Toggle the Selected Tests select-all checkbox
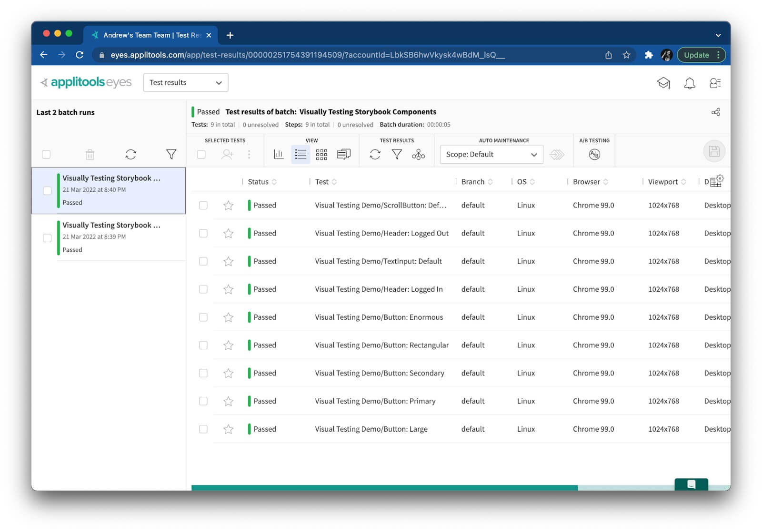The width and height of the screenshot is (762, 532). coord(201,154)
